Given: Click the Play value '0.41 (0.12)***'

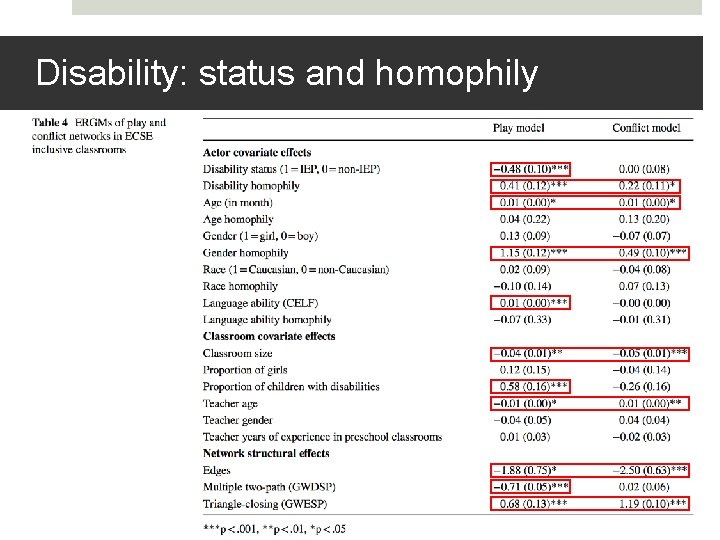Looking at the screenshot, I should pyautogui.click(x=533, y=186).
